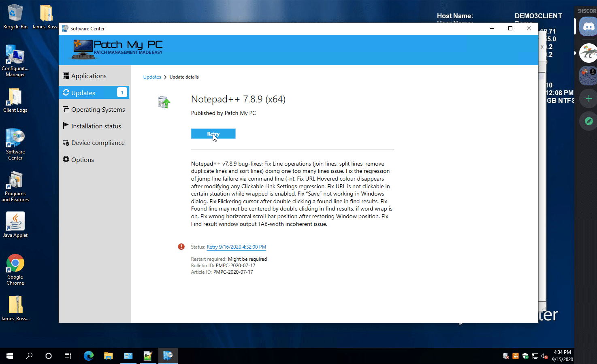
Task: Select the top James_Russ folder on desktop
Action: 45,17
